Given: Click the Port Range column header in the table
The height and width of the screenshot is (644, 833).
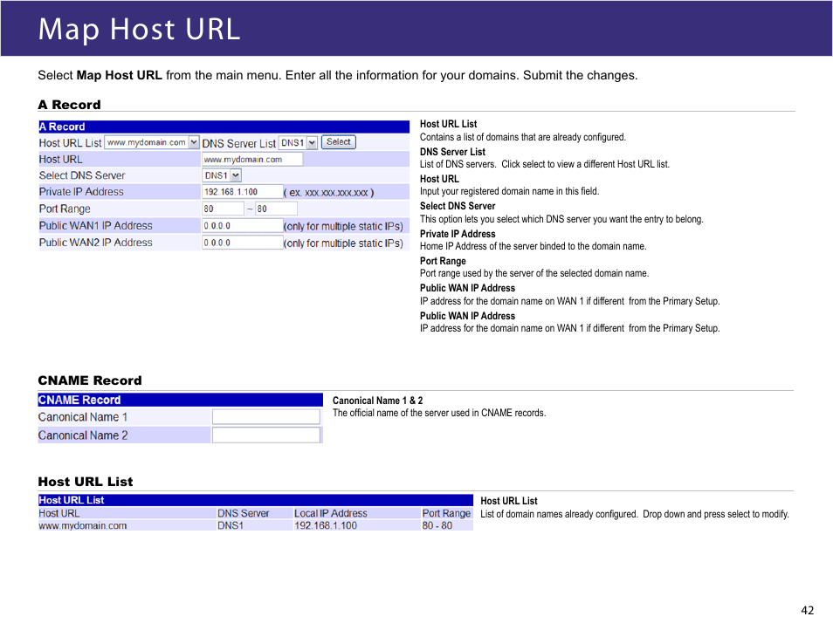Looking at the screenshot, I should tap(446, 513).
